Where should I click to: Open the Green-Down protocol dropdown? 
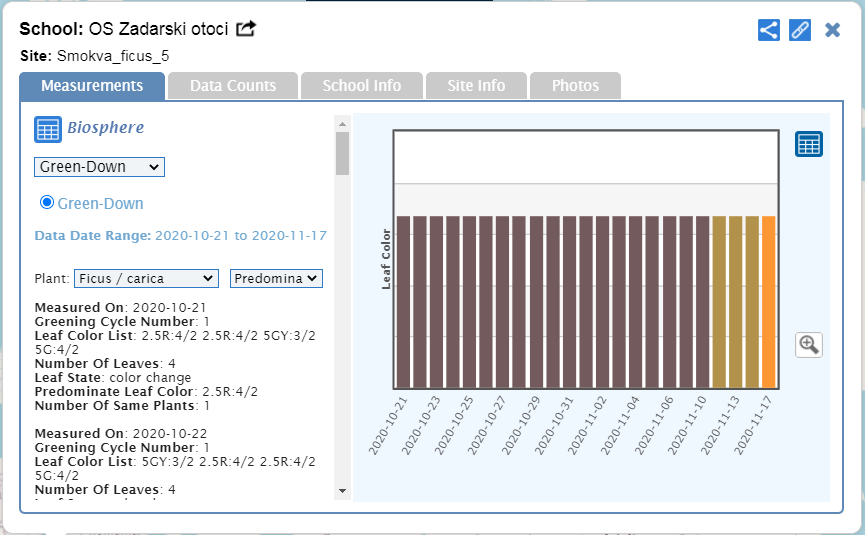pyautogui.click(x=99, y=166)
